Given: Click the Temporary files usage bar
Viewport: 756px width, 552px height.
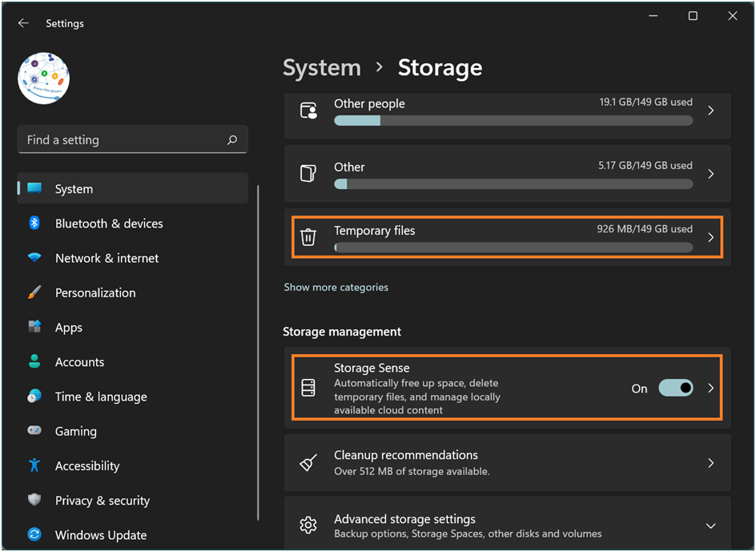Looking at the screenshot, I should point(513,248).
